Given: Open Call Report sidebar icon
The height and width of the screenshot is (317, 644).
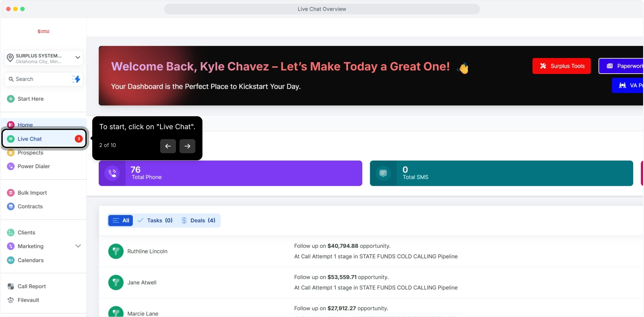Looking at the screenshot, I should 11,286.
